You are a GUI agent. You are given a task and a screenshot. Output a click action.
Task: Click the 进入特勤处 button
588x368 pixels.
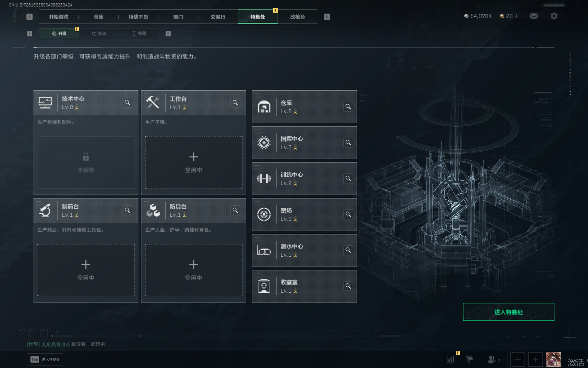coord(508,312)
